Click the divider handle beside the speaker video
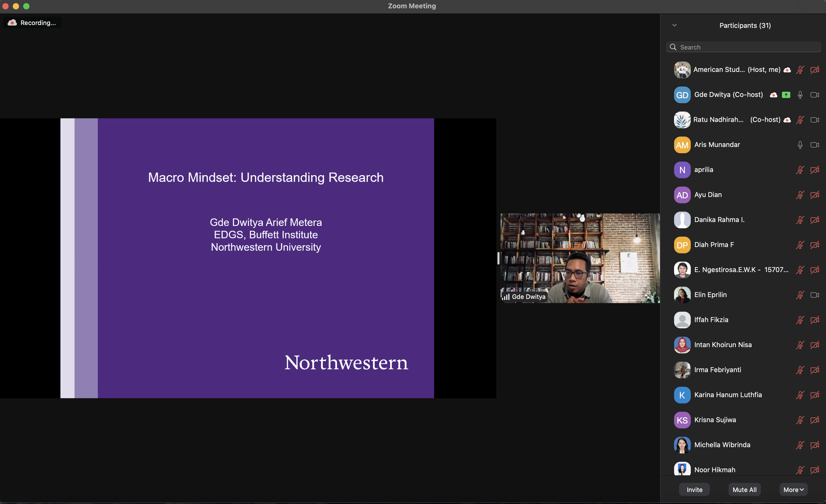 [498, 259]
